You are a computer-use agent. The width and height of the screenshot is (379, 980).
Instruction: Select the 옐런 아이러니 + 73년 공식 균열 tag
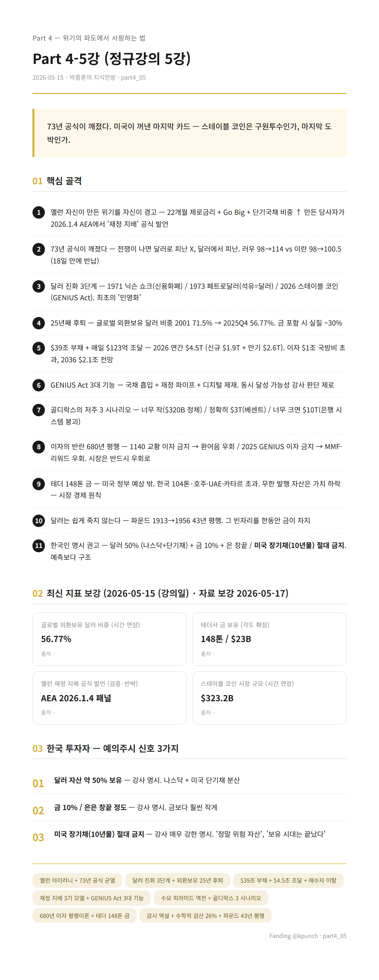point(77,880)
